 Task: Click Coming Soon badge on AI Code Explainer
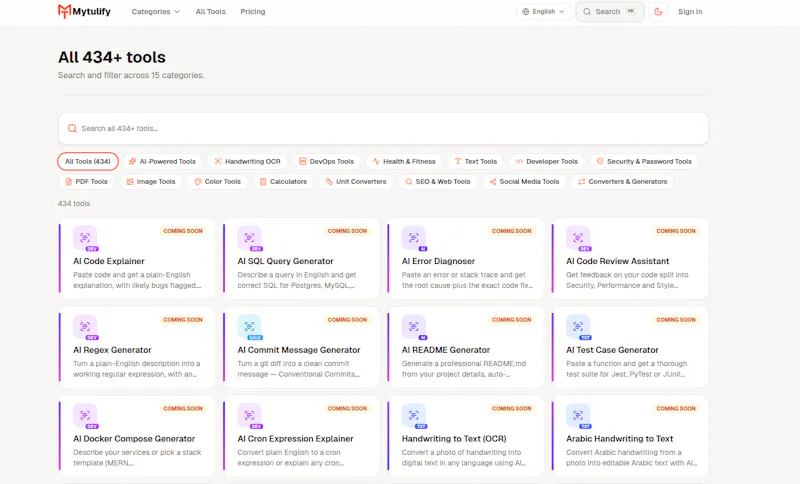click(x=183, y=231)
